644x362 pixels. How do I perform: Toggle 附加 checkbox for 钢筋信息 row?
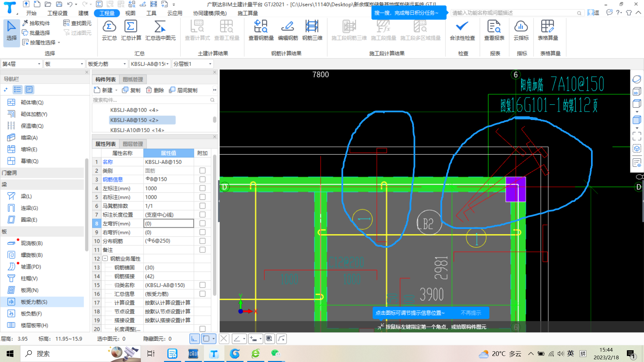coord(202,179)
